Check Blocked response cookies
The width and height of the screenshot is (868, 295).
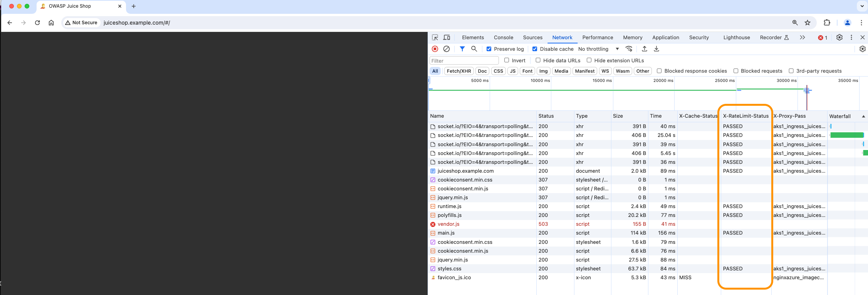(659, 71)
